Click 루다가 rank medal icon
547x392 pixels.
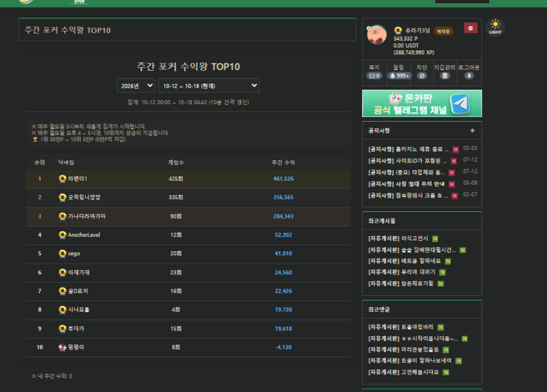click(62, 329)
